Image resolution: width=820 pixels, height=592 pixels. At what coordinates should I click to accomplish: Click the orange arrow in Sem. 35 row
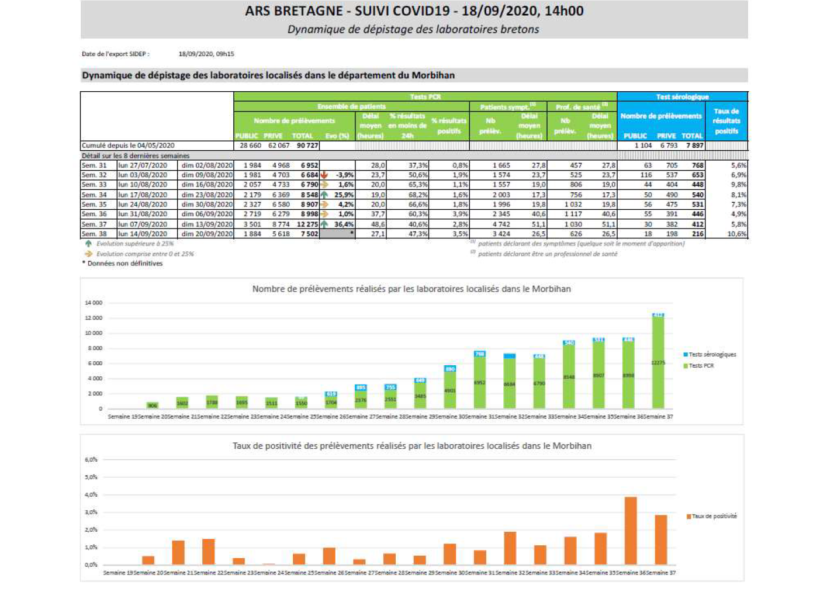324,204
